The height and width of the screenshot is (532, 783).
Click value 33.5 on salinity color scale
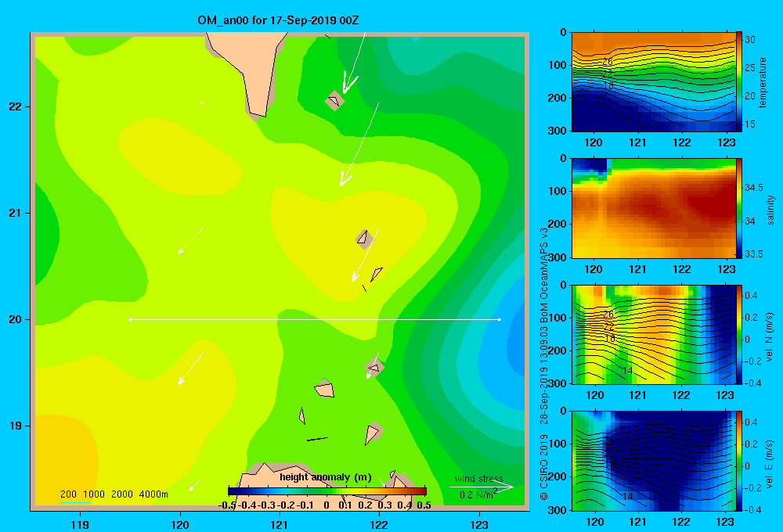pyautogui.click(x=754, y=254)
